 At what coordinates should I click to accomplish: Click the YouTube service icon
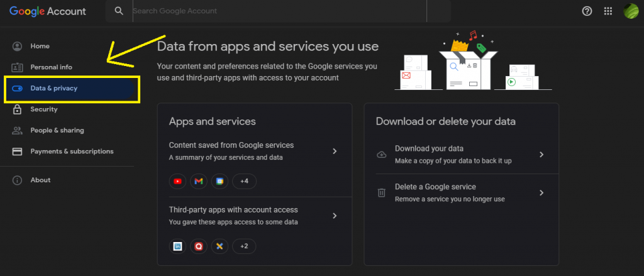click(x=177, y=181)
